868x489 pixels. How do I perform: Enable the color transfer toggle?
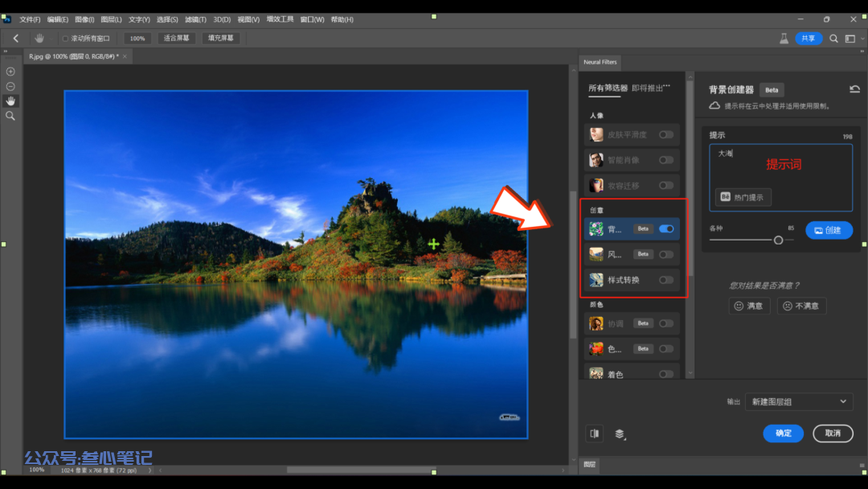tap(666, 349)
